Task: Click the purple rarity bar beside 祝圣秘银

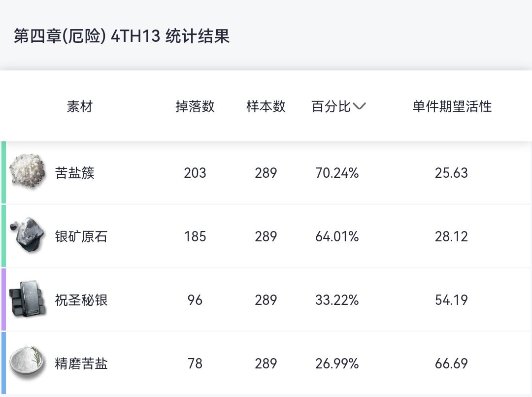Action: coord(3,299)
